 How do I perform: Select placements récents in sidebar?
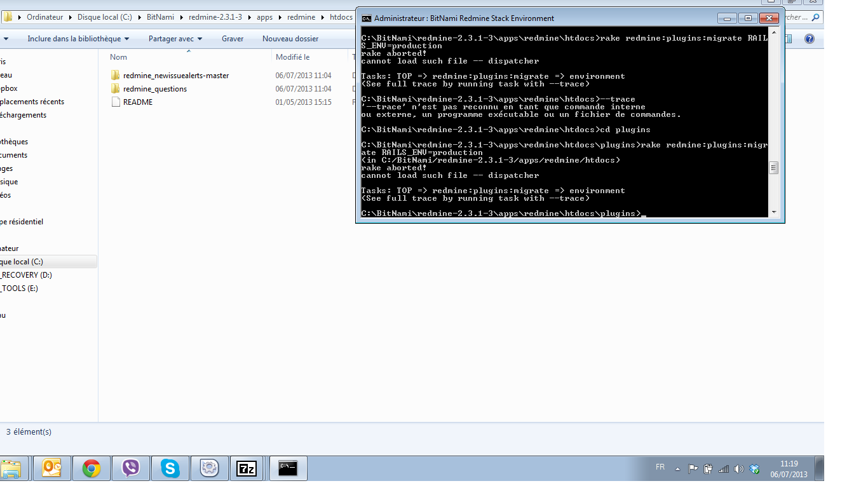(32, 102)
